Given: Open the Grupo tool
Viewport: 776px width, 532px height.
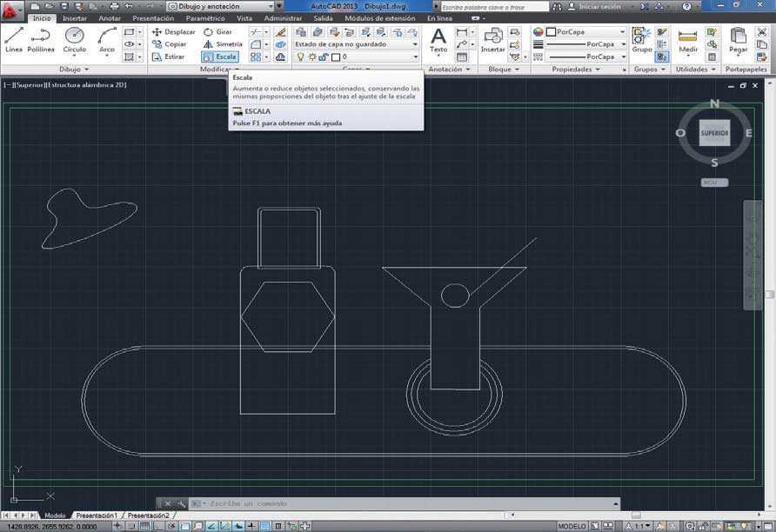Looking at the screenshot, I should pyautogui.click(x=641, y=40).
